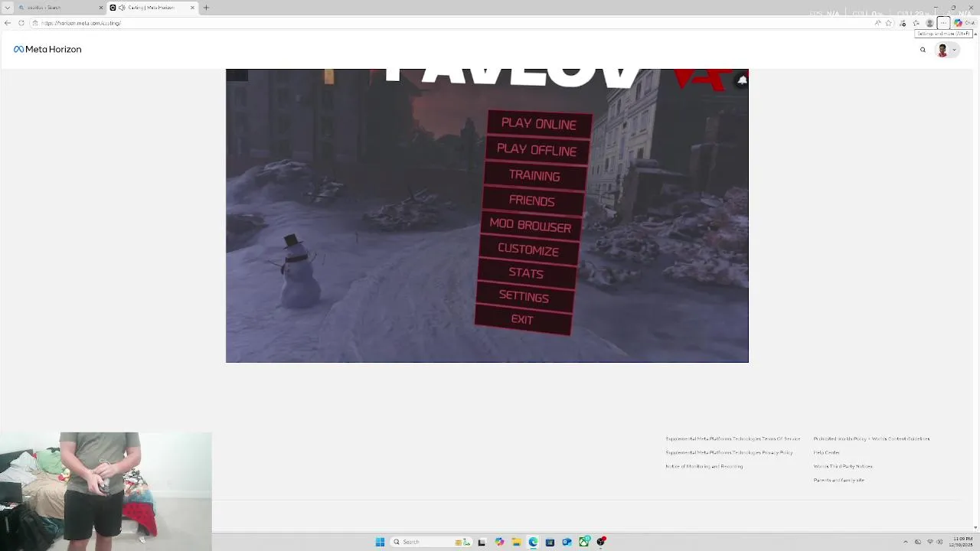Select PLAY ONLINE in the cast stream
The image size is (980, 551).
[x=539, y=124]
